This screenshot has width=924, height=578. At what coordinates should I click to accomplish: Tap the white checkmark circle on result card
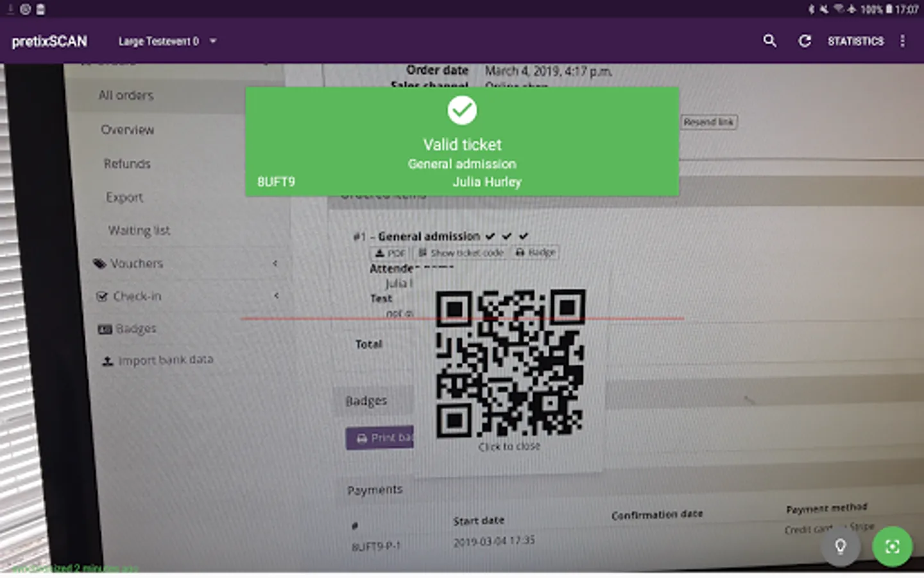[x=462, y=110]
